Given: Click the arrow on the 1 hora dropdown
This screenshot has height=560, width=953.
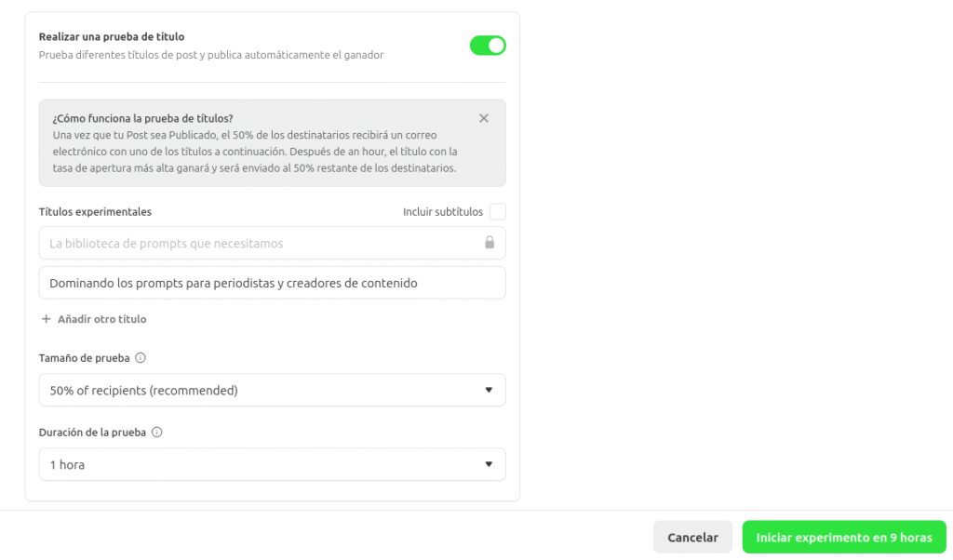Looking at the screenshot, I should [x=489, y=464].
